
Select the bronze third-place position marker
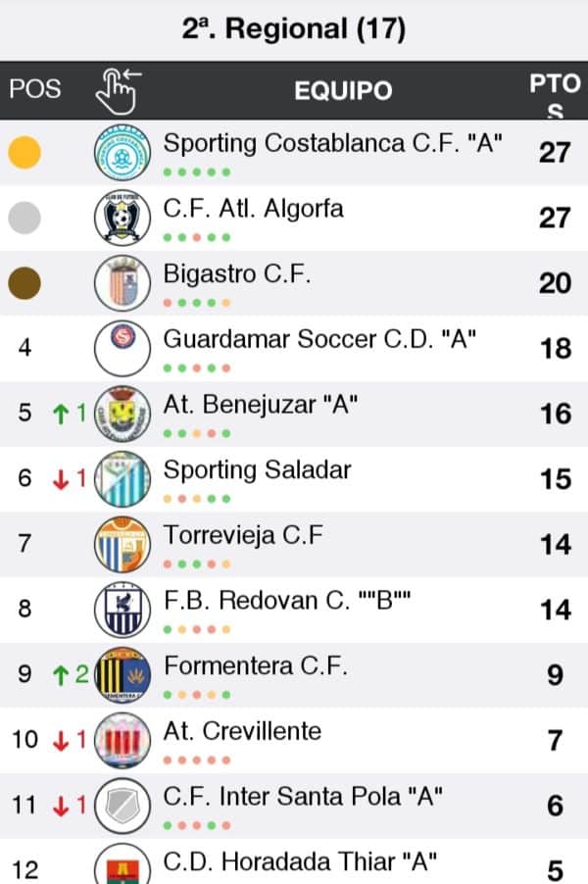(x=24, y=283)
